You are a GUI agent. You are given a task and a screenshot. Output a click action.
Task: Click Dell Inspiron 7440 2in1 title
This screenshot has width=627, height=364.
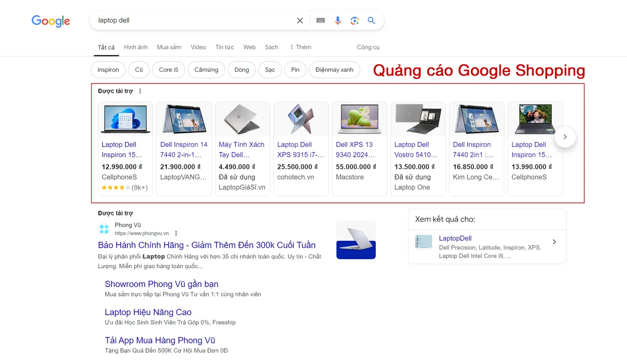click(x=473, y=149)
